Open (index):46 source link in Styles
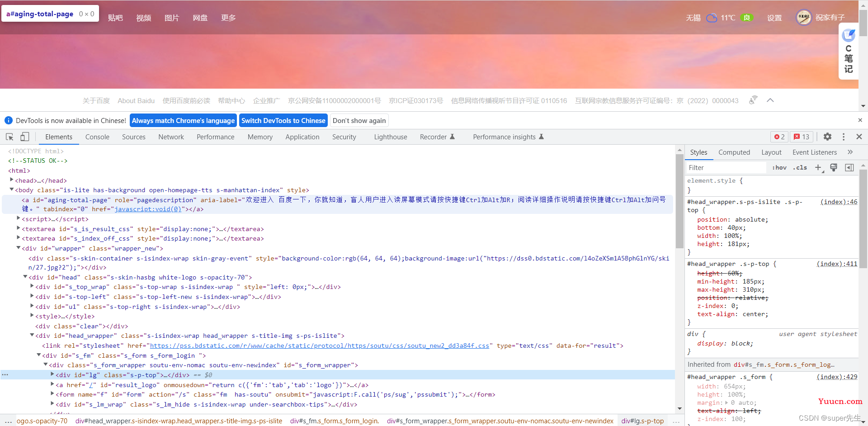Screen dimensions: 868x426 tap(839, 202)
